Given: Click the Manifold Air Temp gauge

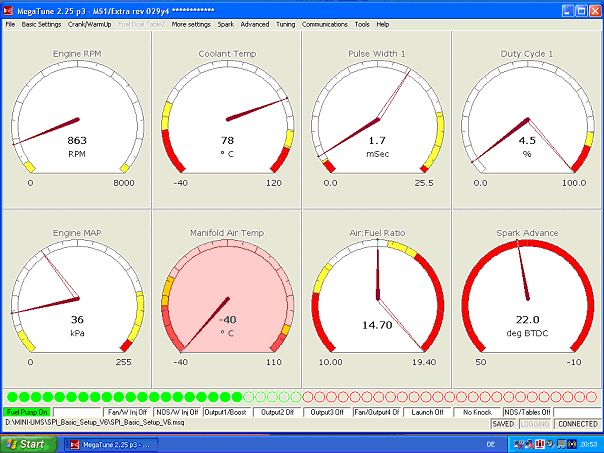Looking at the screenshot, I should pyautogui.click(x=226, y=298).
